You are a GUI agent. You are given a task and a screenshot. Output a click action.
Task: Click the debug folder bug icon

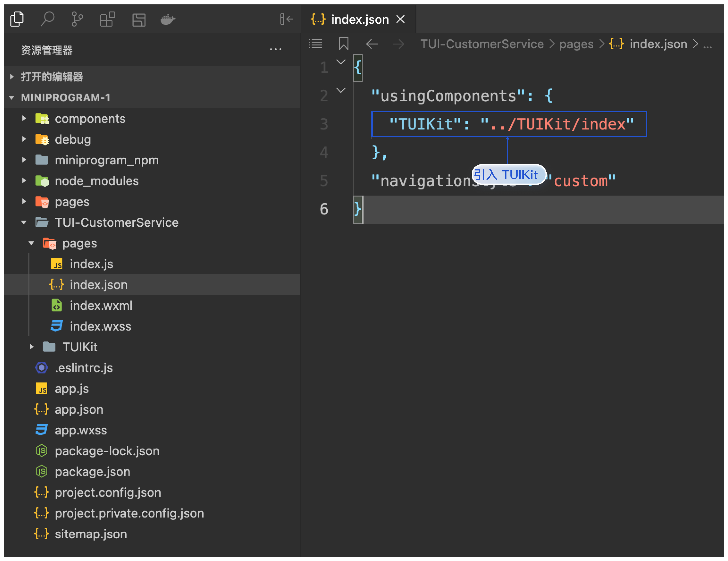coord(42,139)
